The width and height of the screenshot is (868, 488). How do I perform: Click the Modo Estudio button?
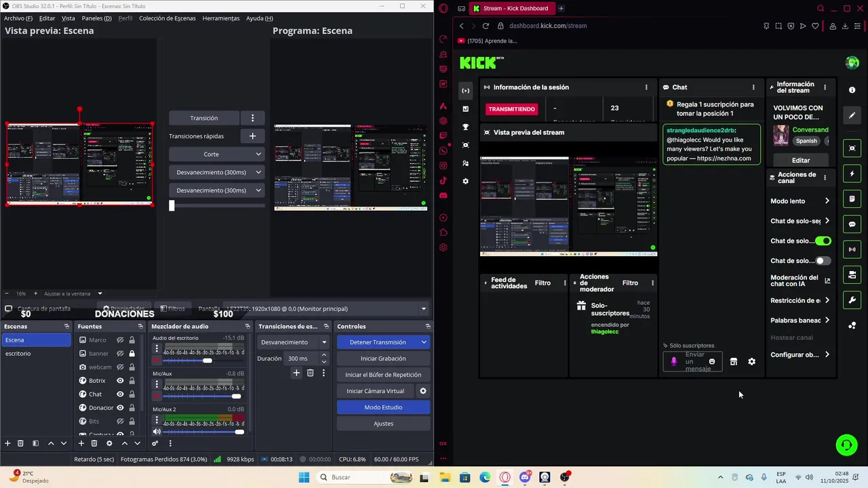point(383,407)
